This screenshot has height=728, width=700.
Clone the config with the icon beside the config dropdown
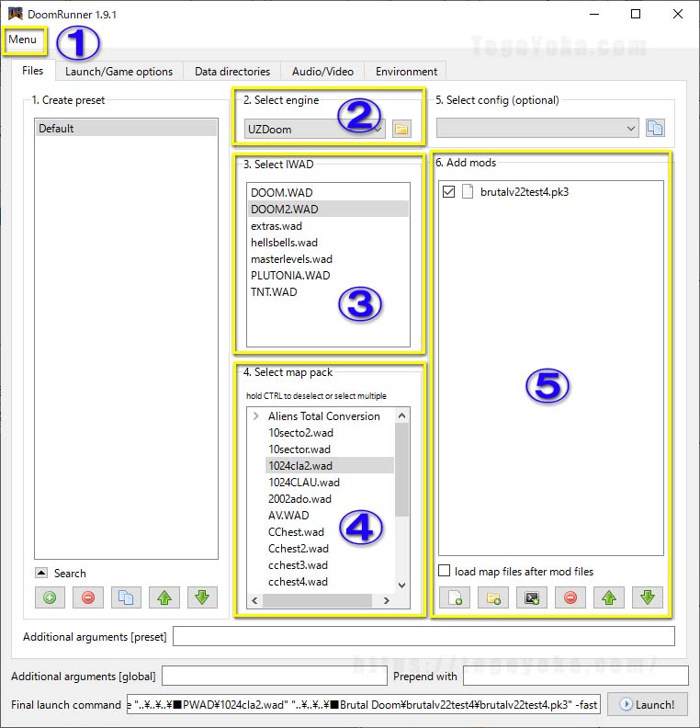[654, 129]
